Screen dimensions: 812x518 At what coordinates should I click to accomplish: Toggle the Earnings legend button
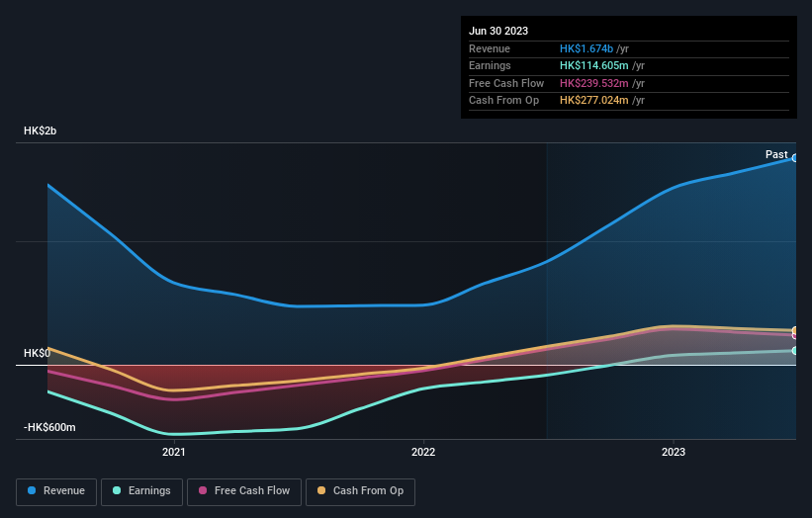click(141, 491)
